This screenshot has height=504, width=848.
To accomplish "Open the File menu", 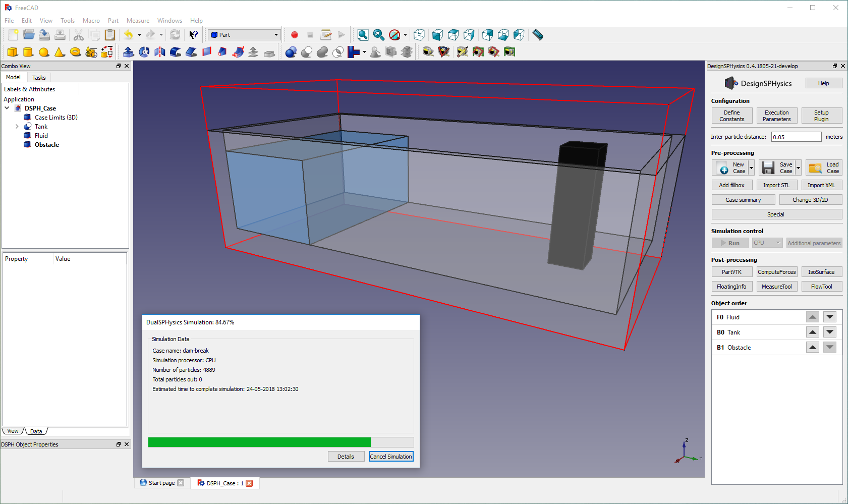I will pyautogui.click(x=9, y=21).
